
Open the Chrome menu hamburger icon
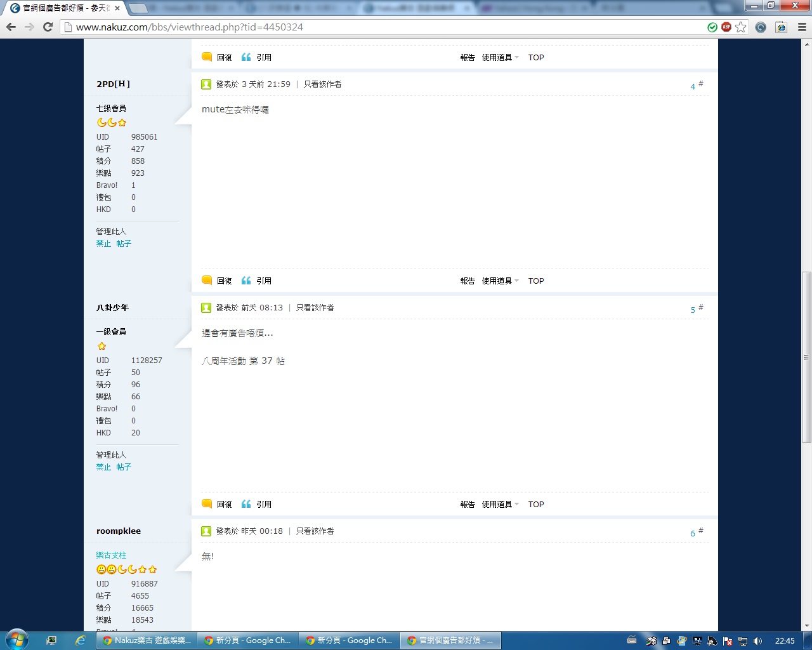[x=802, y=27]
